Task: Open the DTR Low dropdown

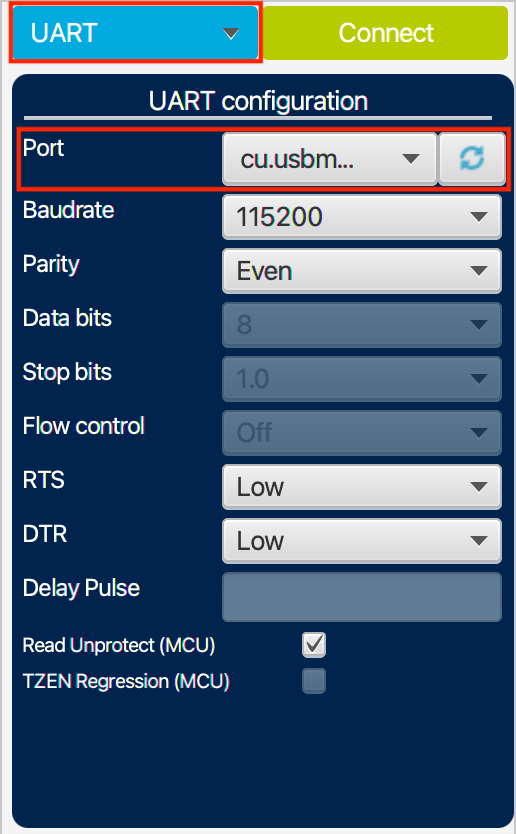Action: [x=362, y=541]
